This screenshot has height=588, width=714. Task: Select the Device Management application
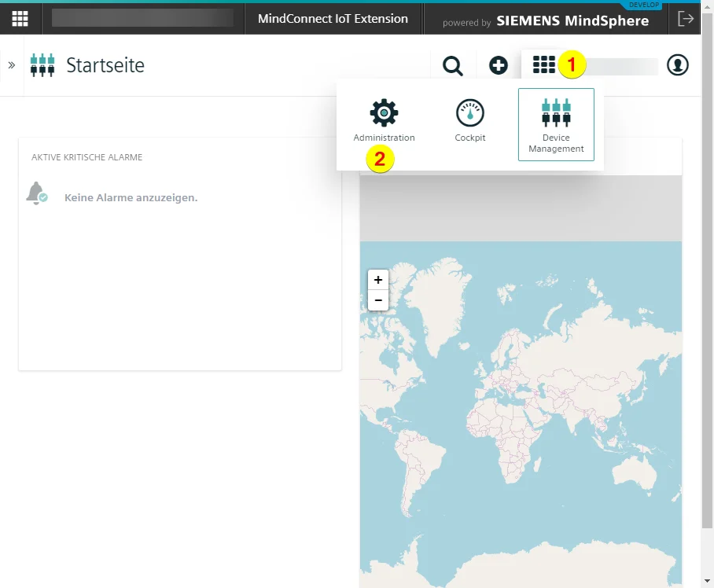(556, 124)
